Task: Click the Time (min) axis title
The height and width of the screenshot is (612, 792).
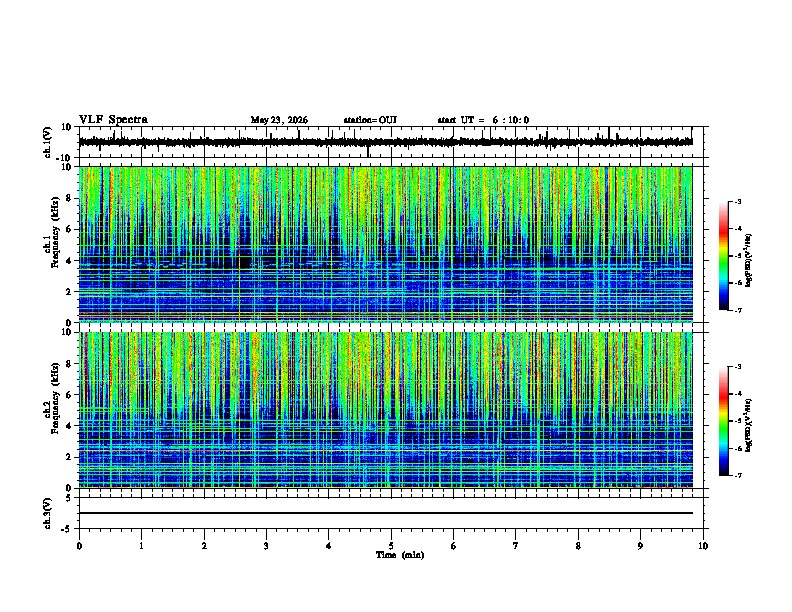Action: (x=400, y=555)
